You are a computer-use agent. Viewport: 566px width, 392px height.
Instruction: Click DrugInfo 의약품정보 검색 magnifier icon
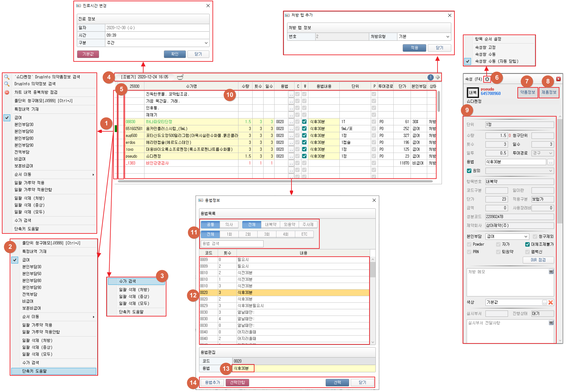[7, 84]
